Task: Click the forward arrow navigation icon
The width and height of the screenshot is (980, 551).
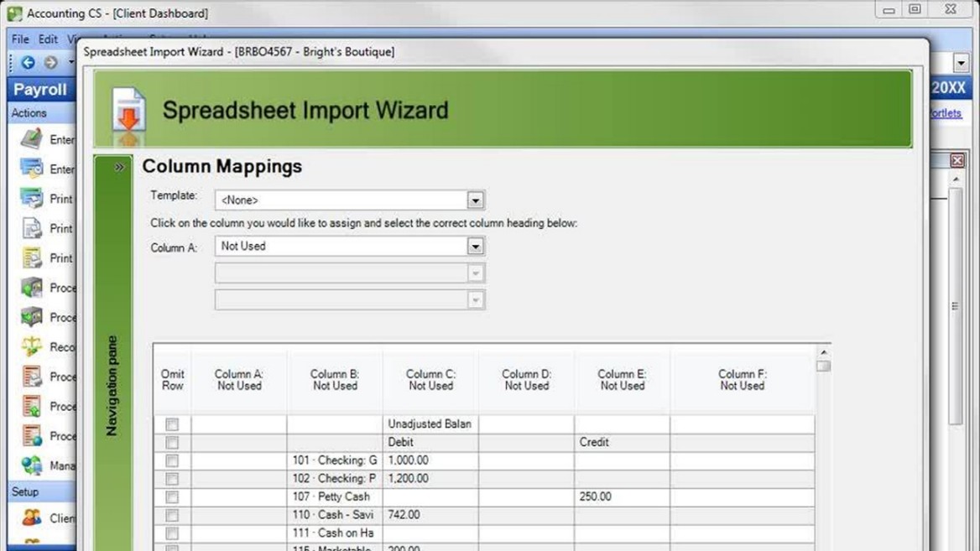Action: 51,62
